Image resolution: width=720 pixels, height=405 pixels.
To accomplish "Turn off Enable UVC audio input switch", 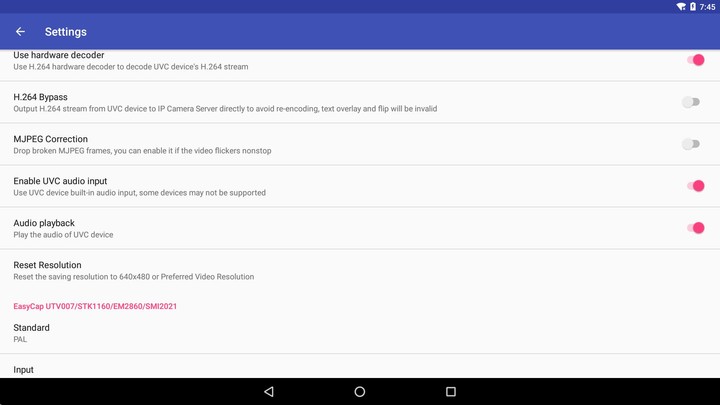I will click(695, 186).
